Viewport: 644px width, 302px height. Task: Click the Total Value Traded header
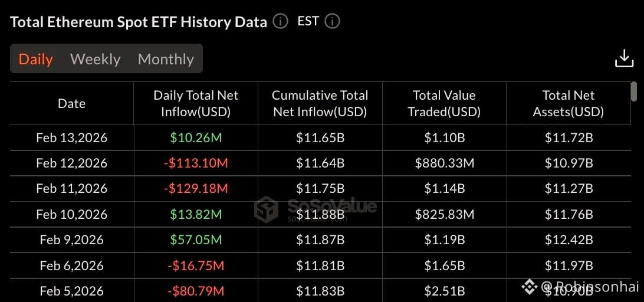pos(444,104)
